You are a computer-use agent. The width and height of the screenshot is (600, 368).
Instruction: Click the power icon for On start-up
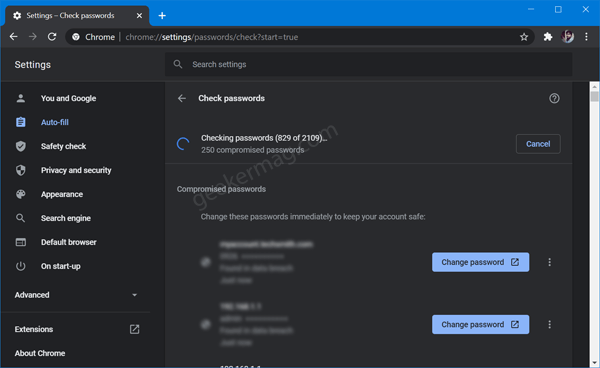tap(21, 266)
